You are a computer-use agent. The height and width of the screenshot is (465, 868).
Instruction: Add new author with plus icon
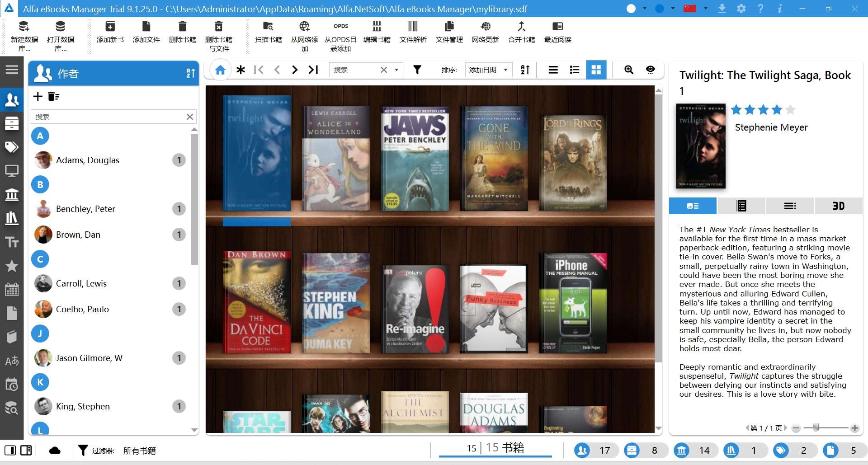tap(38, 96)
